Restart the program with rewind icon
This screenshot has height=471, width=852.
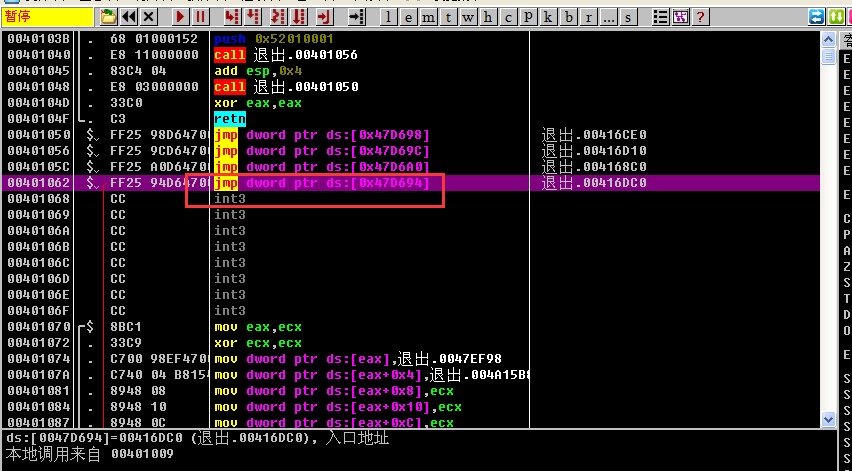(x=129, y=17)
